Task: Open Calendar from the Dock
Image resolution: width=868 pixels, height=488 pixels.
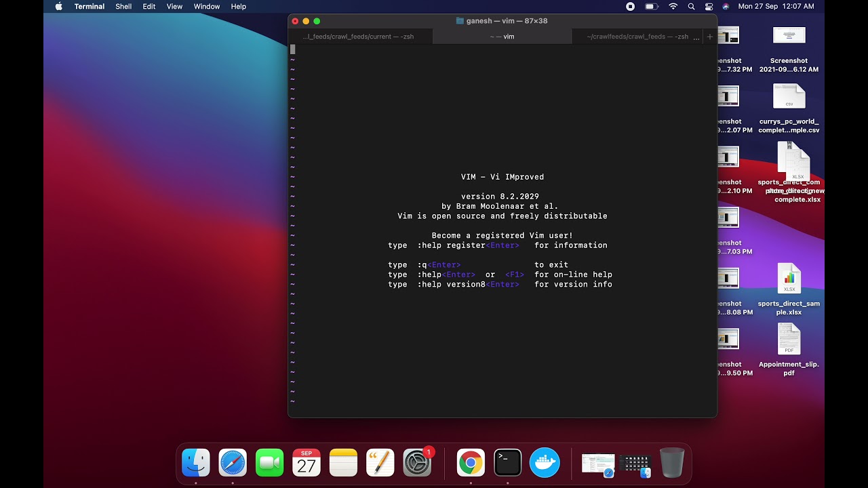Action: pyautogui.click(x=307, y=463)
